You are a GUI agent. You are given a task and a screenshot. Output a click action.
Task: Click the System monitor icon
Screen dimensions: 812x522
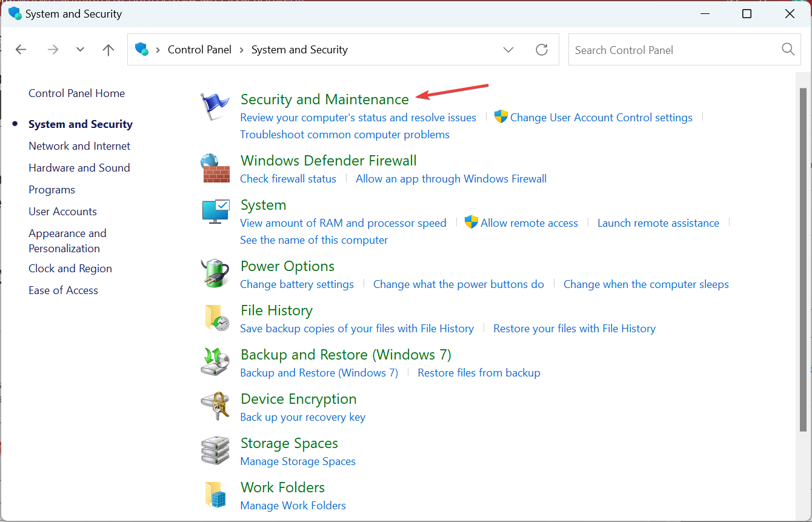point(215,212)
